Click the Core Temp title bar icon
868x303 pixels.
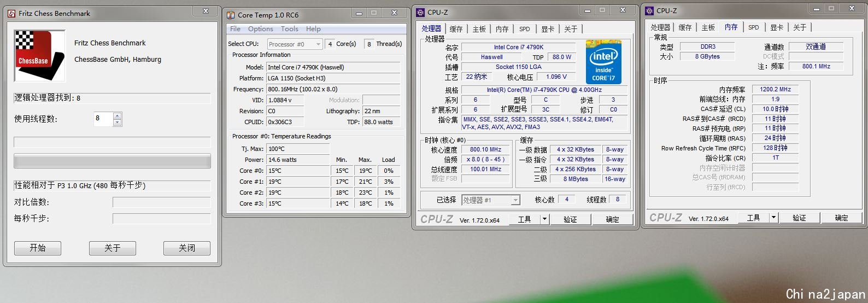(x=231, y=15)
